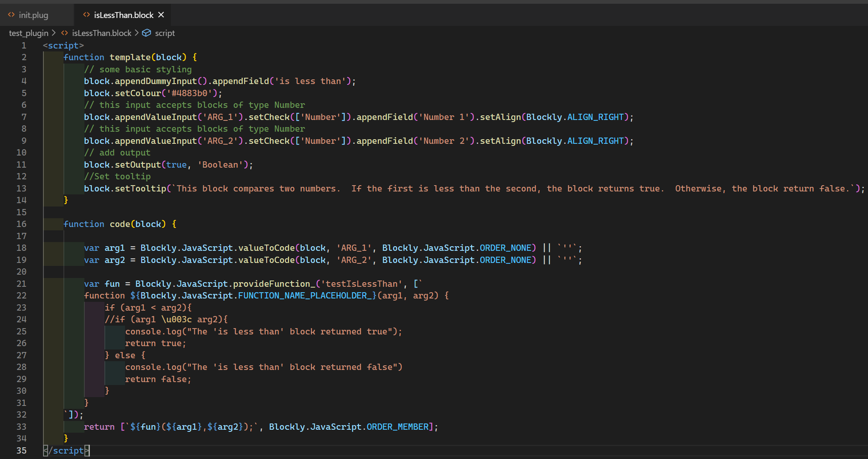The width and height of the screenshot is (868, 459).
Task: Switch to the init.plug tab
Action: pyautogui.click(x=33, y=15)
